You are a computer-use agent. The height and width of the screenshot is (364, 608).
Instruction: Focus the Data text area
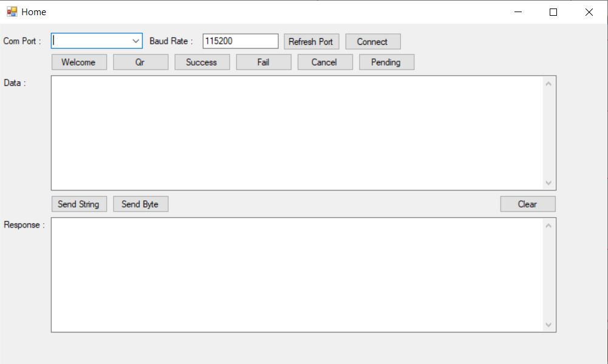point(296,132)
